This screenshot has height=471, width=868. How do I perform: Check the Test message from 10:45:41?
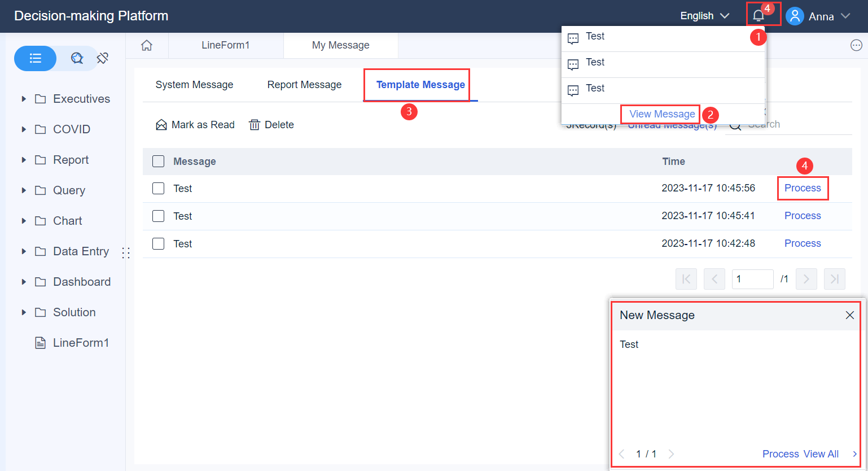tap(159, 216)
